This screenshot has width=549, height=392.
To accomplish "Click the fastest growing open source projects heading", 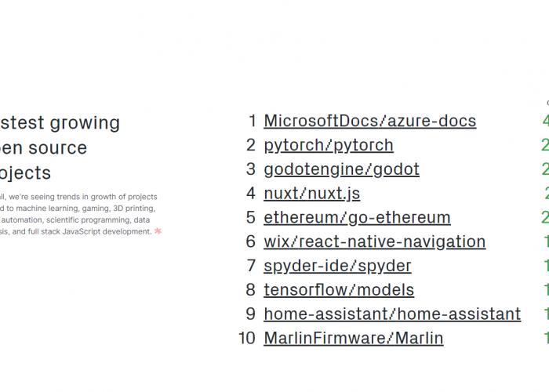I will click(x=60, y=147).
